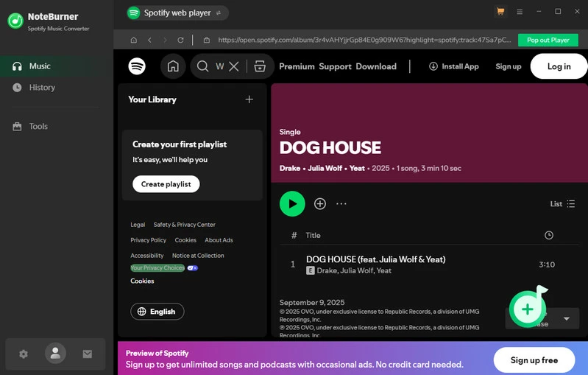The image size is (588, 375).
Task: Save single with the circled plus icon
Action: (320, 204)
